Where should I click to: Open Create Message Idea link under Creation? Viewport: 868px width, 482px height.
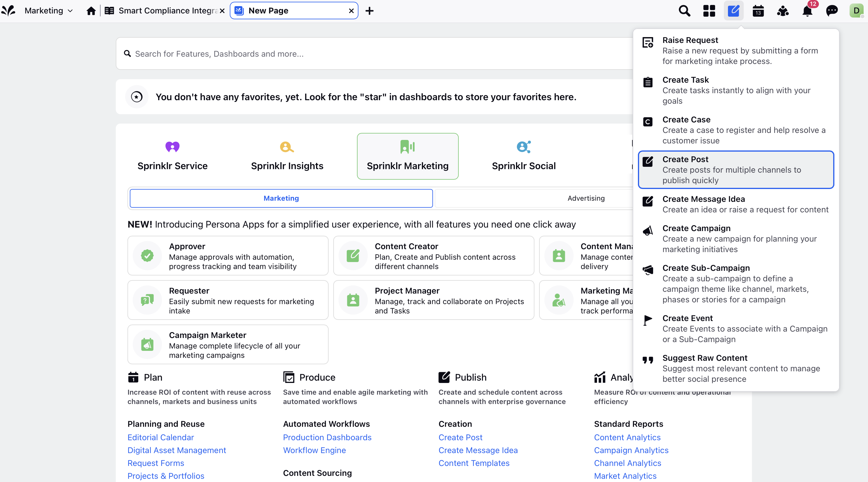478,450
